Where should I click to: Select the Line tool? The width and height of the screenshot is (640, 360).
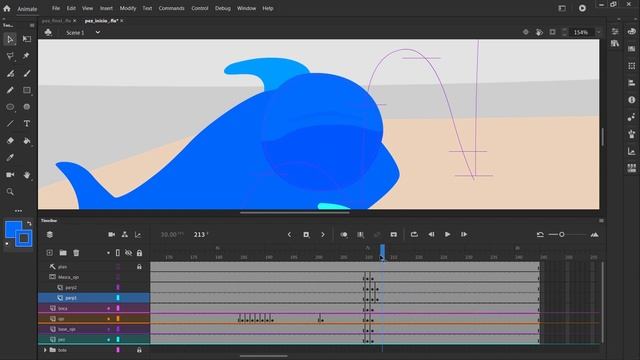10,124
